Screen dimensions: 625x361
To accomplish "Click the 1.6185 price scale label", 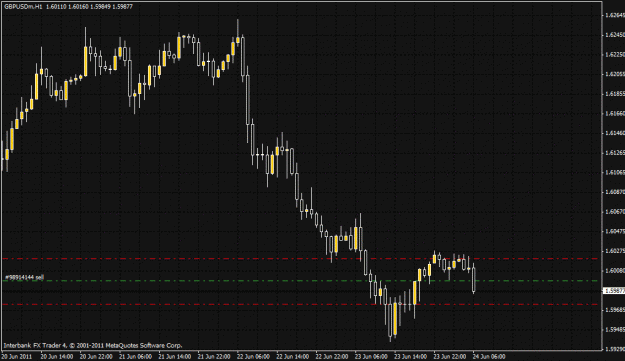I will coord(615,94).
